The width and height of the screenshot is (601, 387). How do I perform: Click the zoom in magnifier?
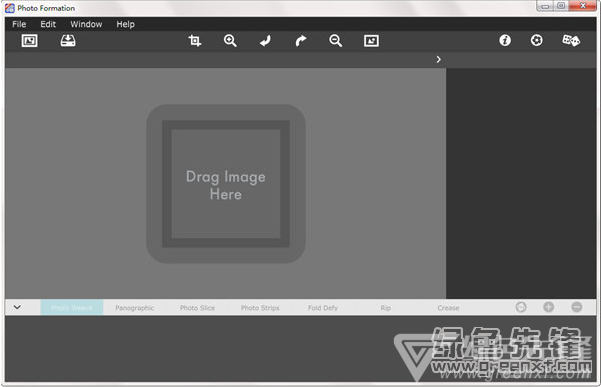(230, 41)
